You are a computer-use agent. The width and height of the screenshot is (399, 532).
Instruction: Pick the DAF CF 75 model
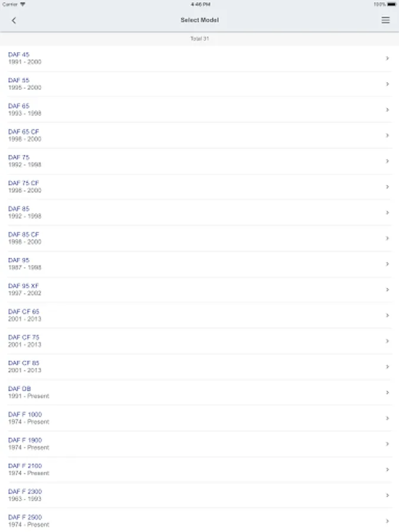pyautogui.click(x=200, y=341)
